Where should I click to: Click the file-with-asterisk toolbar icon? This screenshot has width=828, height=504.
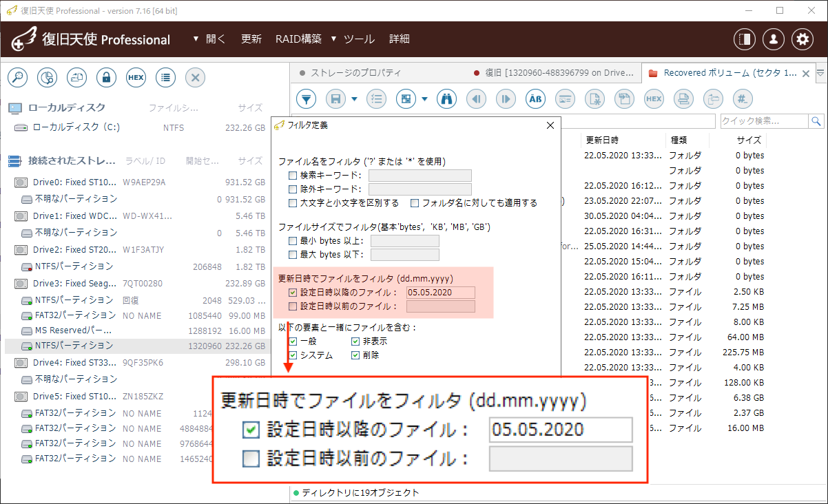click(x=594, y=99)
